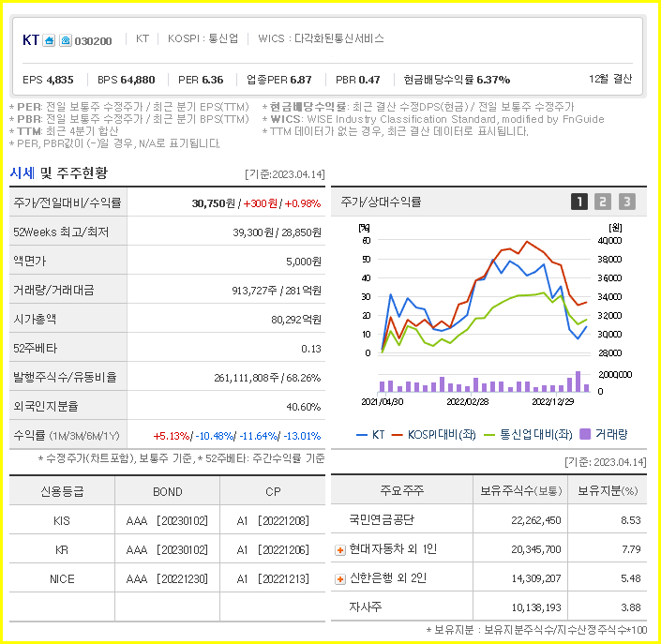Click the KT legend line swatch
This screenshot has width=661, height=644.
tap(362, 435)
